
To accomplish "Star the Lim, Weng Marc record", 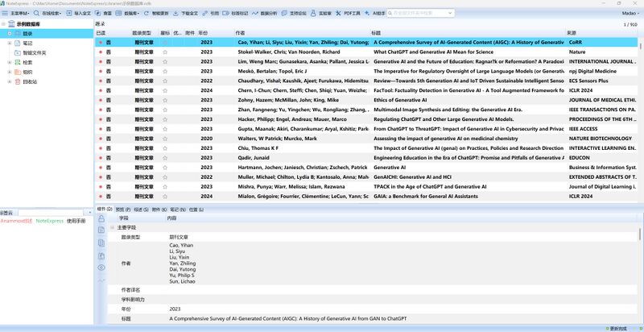I will click(165, 61).
